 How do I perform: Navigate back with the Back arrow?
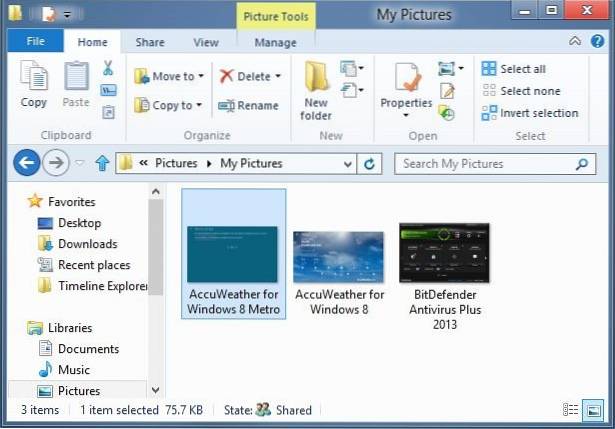pos(27,163)
